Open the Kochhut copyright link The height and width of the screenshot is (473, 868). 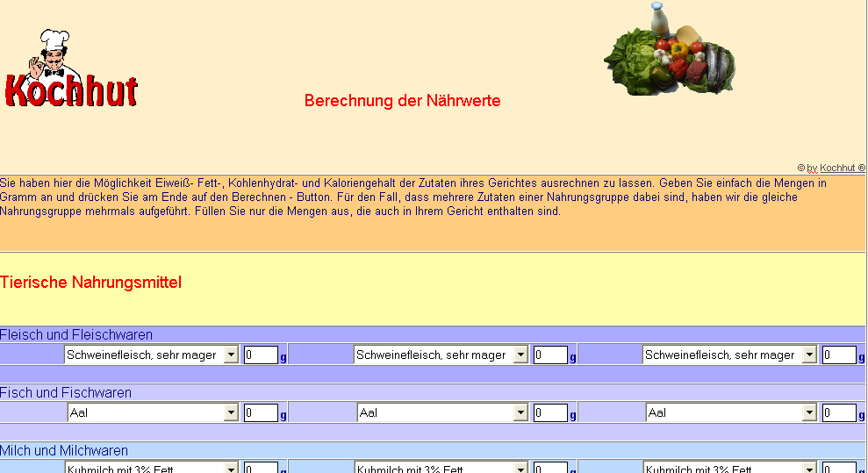(x=836, y=168)
